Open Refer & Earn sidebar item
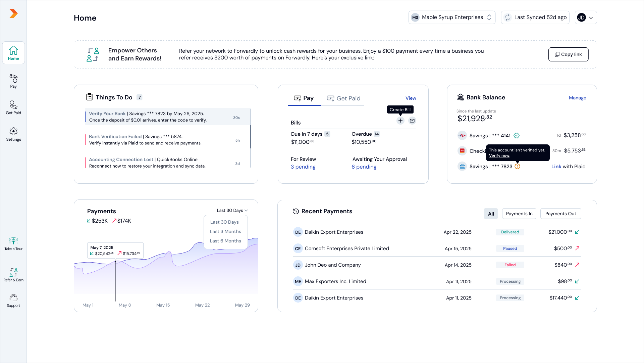The image size is (644, 363). pyautogui.click(x=13, y=274)
